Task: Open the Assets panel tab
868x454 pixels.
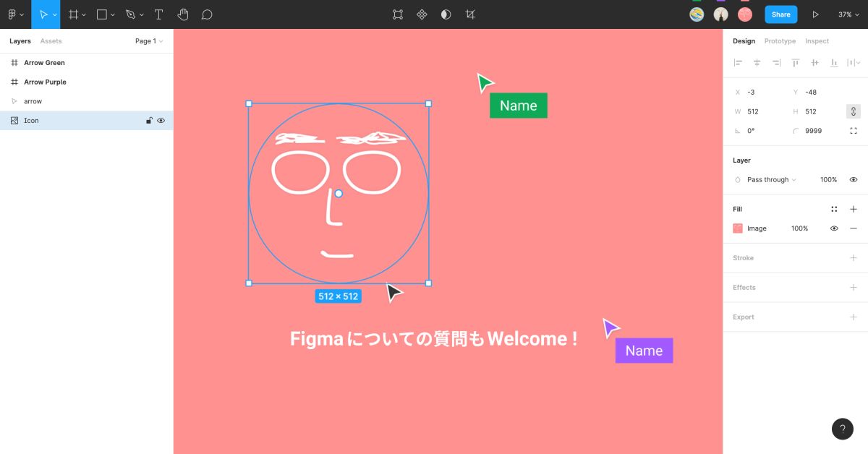Action: [x=51, y=41]
